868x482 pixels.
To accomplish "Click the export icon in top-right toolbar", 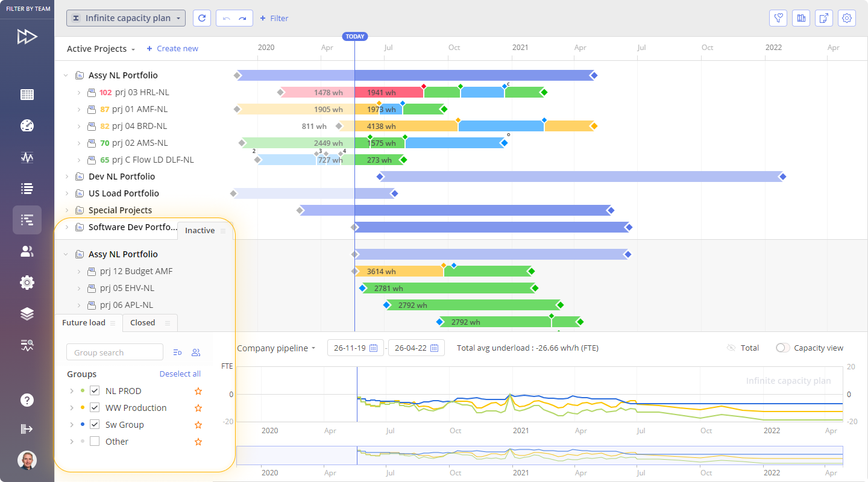I will pyautogui.click(x=824, y=18).
